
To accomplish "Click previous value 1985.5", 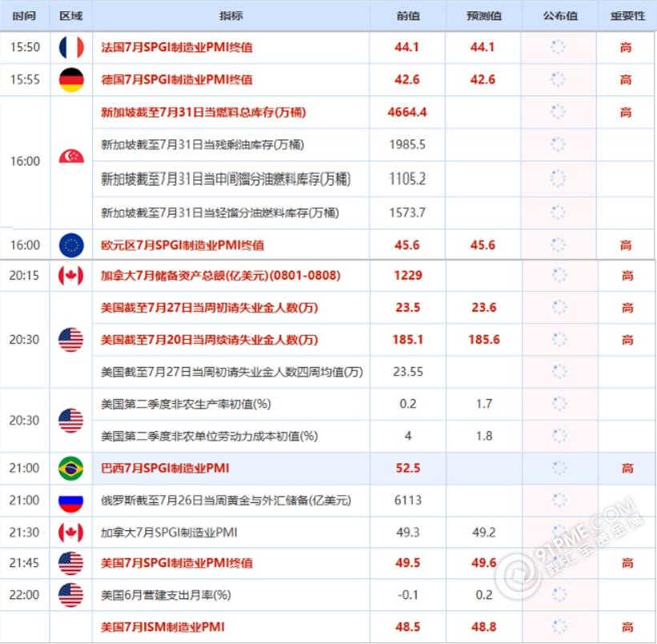I will pos(407,144).
